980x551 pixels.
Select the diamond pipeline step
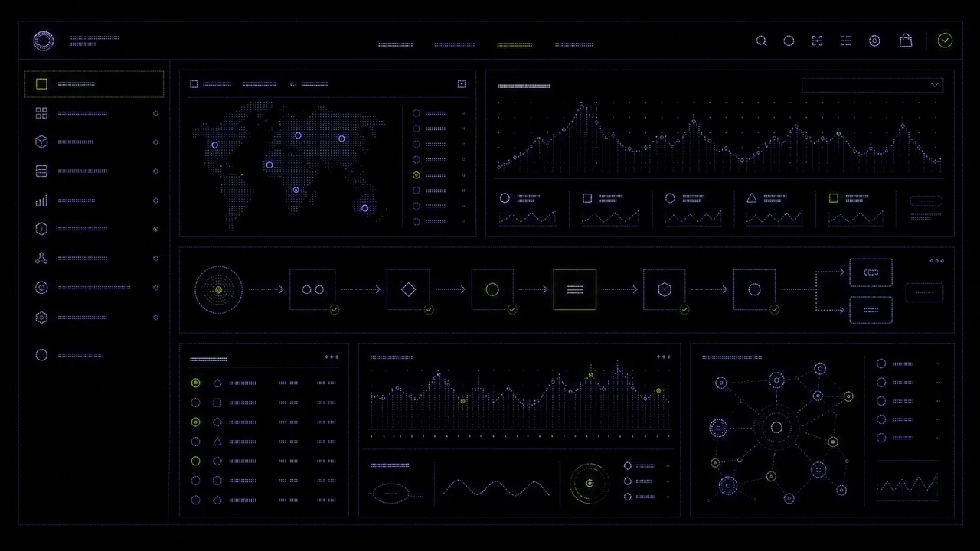click(x=408, y=289)
